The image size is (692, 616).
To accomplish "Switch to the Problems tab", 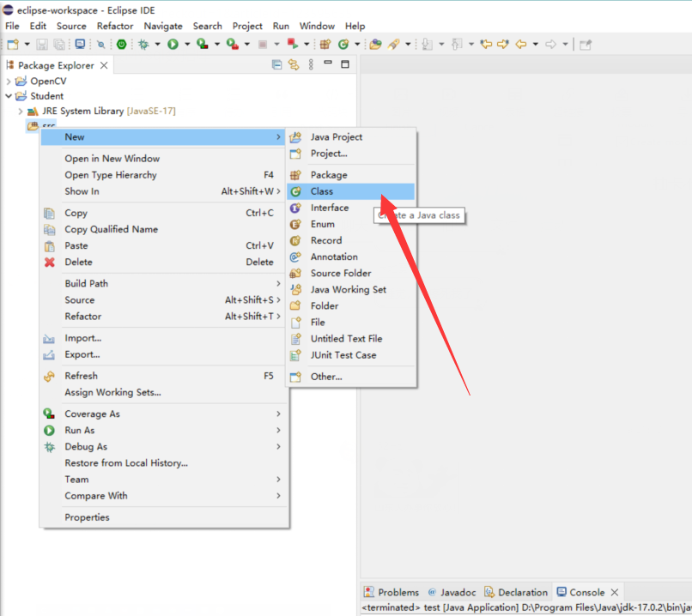I will pos(392,592).
